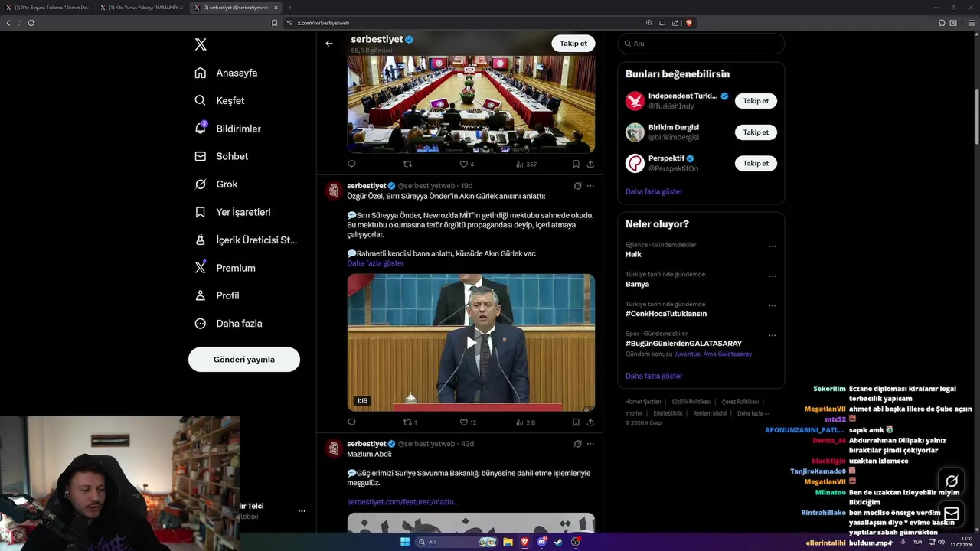Click the Brave shield icon

pos(689,23)
